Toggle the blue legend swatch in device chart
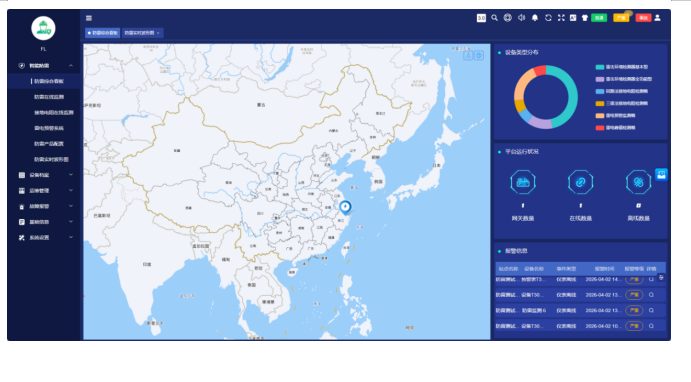Viewport: 691px width, 382px height. (599, 92)
